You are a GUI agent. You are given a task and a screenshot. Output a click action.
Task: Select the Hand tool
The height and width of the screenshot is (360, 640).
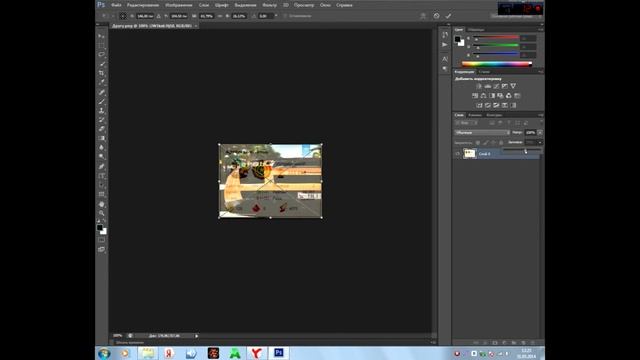(101, 204)
